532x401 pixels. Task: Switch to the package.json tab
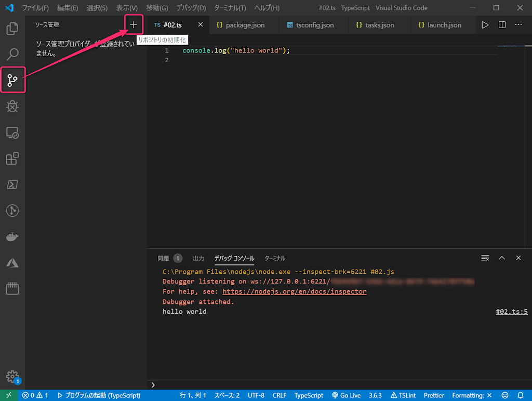click(x=244, y=25)
